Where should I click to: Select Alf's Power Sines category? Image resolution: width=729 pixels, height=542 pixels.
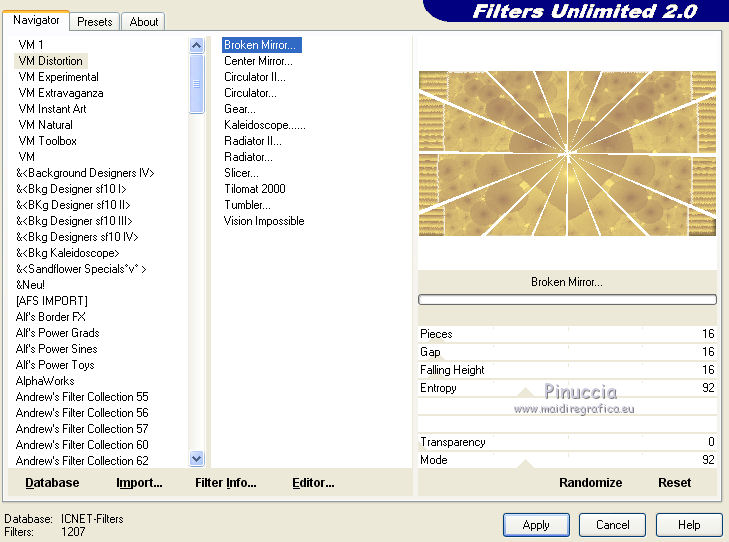57,349
